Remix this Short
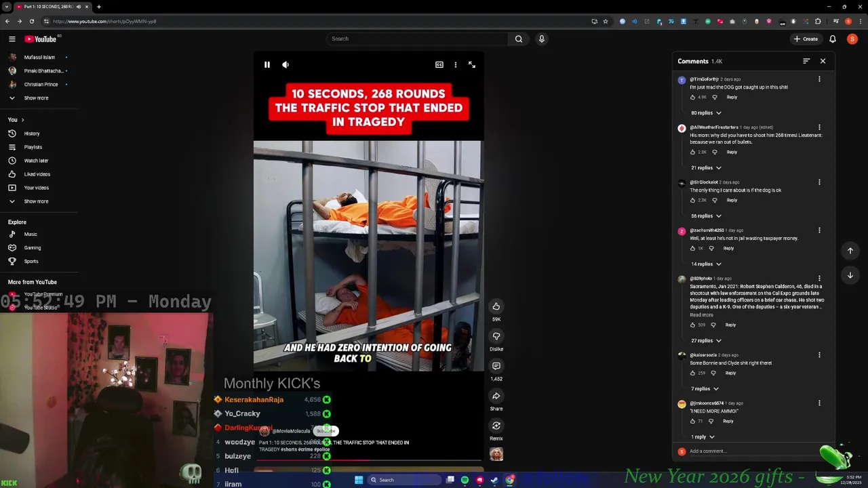868x488 pixels. (x=496, y=426)
